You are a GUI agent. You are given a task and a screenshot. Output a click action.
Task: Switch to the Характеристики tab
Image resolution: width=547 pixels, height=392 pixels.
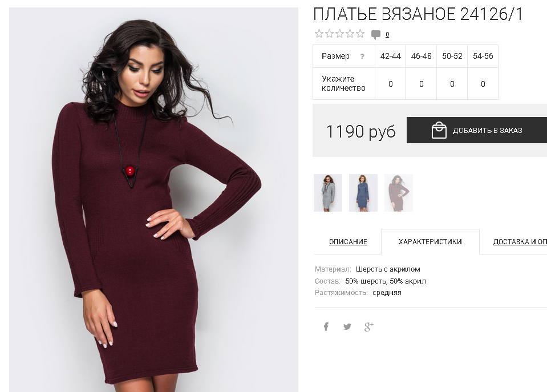click(x=430, y=241)
